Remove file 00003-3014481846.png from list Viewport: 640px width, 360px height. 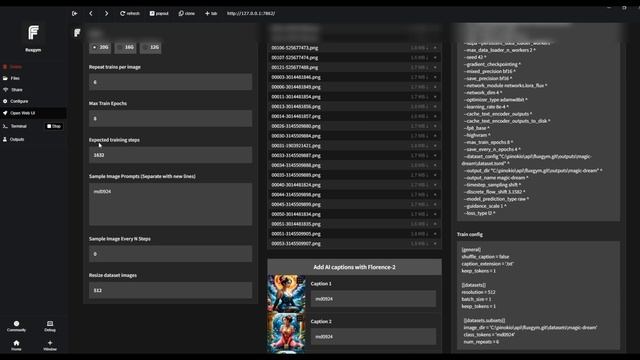tap(435, 77)
